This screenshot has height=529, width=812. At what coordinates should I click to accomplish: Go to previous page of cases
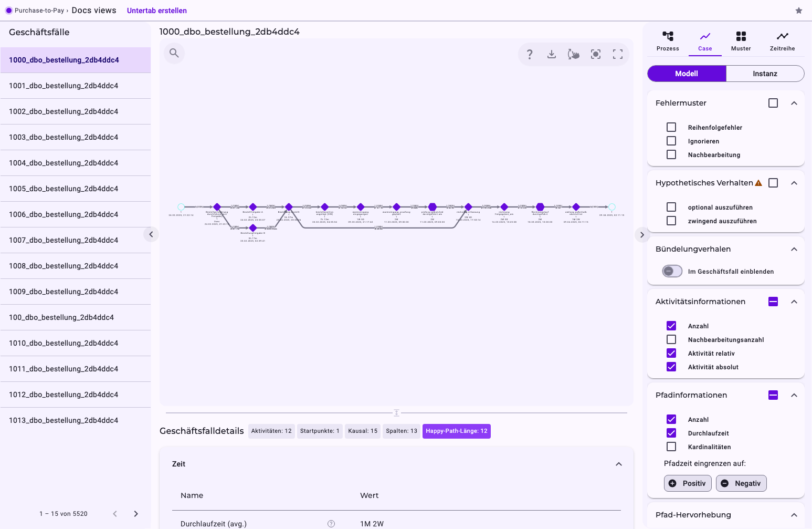tap(115, 514)
